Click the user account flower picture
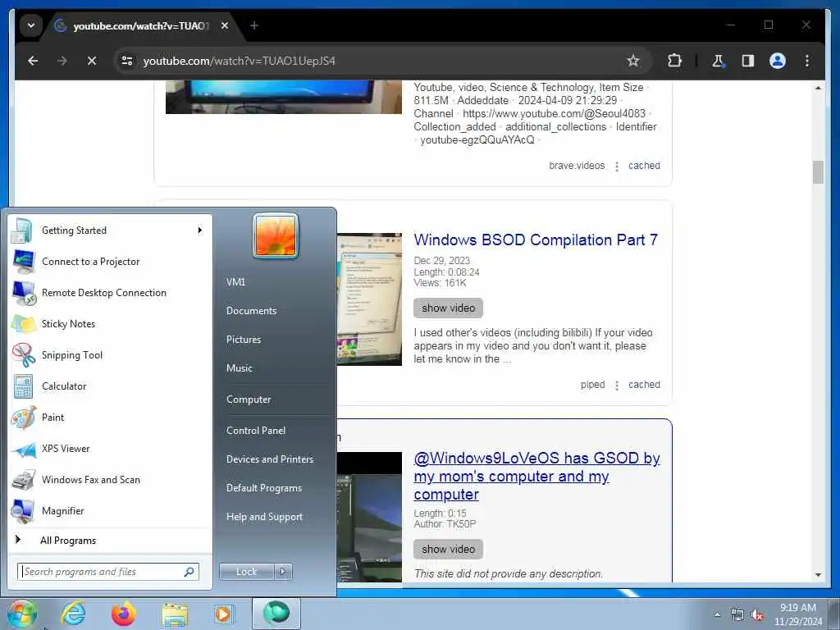This screenshot has height=630, width=840. 276,235
